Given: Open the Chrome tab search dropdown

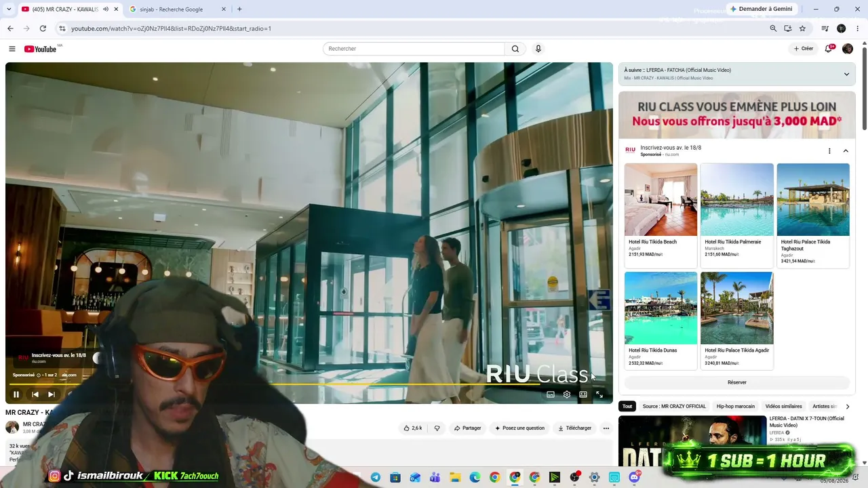Looking at the screenshot, I should coord(9,9).
